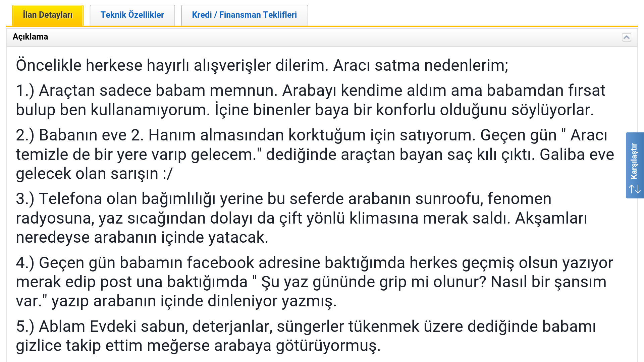The height and width of the screenshot is (362, 644).
Task: Click the opening sentence about hayırlı alışverişler
Action: click(172, 65)
